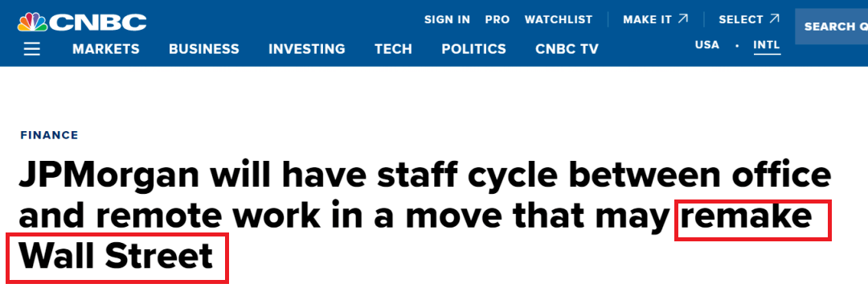Navigate to the POLITICS section
This screenshot has height=292, width=868.
[473, 49]
